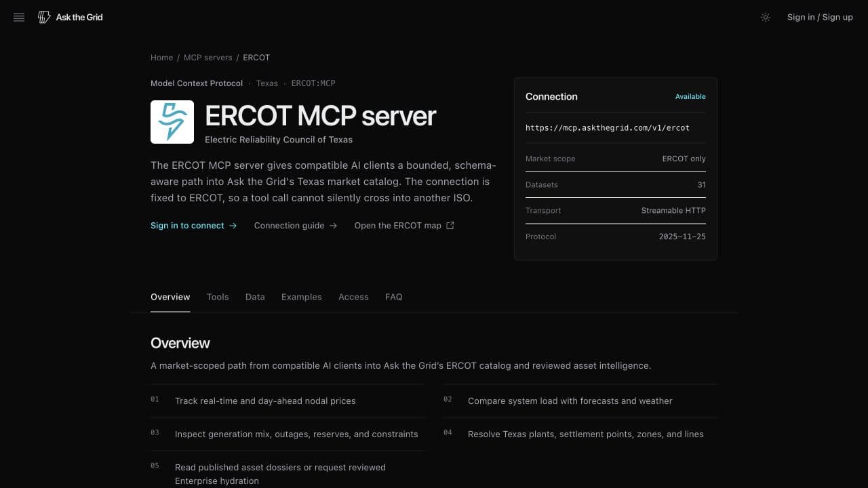Open the Access tab
868x488 pixels.
353,297
